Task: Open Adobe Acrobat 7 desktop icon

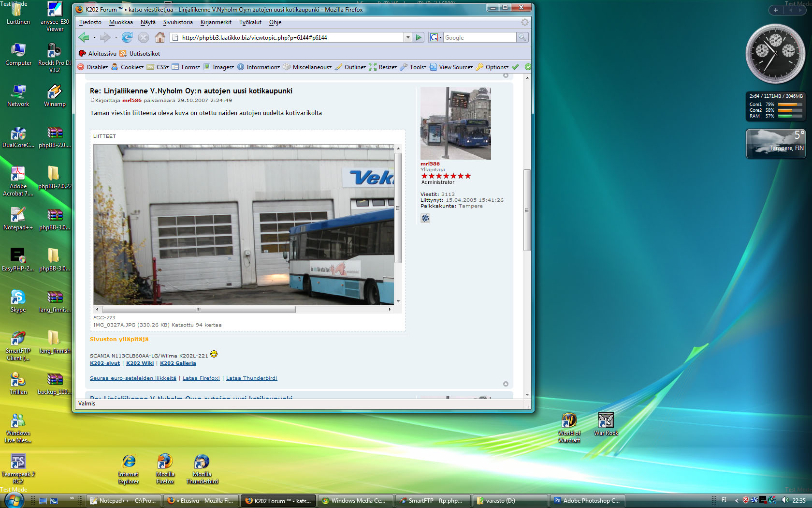Action: tap(18, 181)
